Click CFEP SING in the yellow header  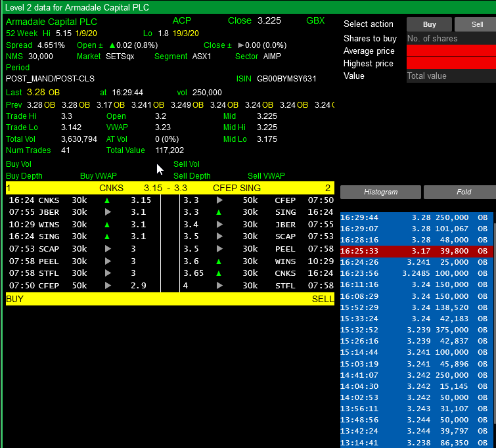pos(237,188)
